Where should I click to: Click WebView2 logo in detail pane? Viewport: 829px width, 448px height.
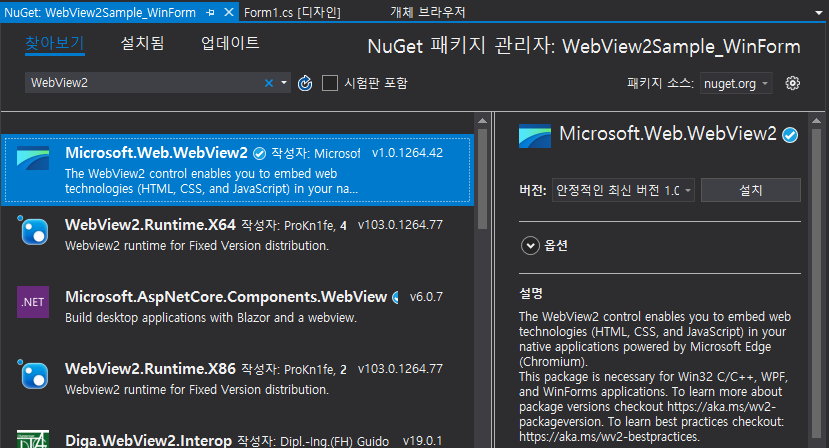[x=535, y=136]
